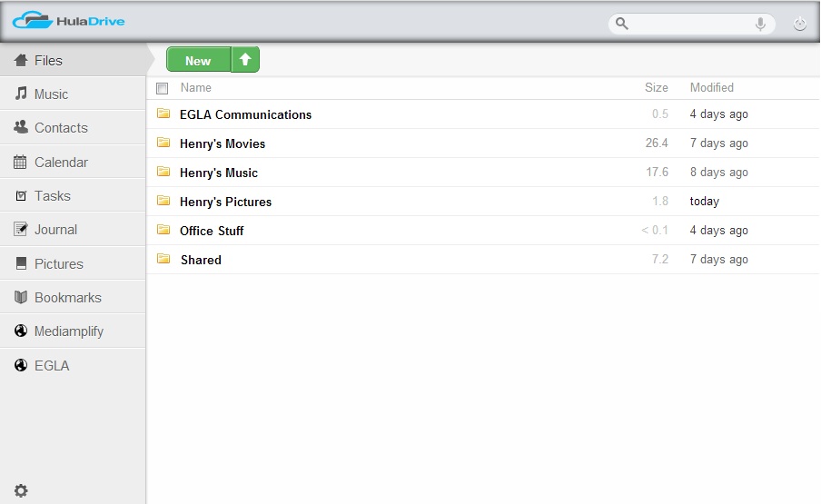The width and height of the screenshot is (821, 504).
Task: Click the microphone icon in search bar
Action: pos(760,24)
